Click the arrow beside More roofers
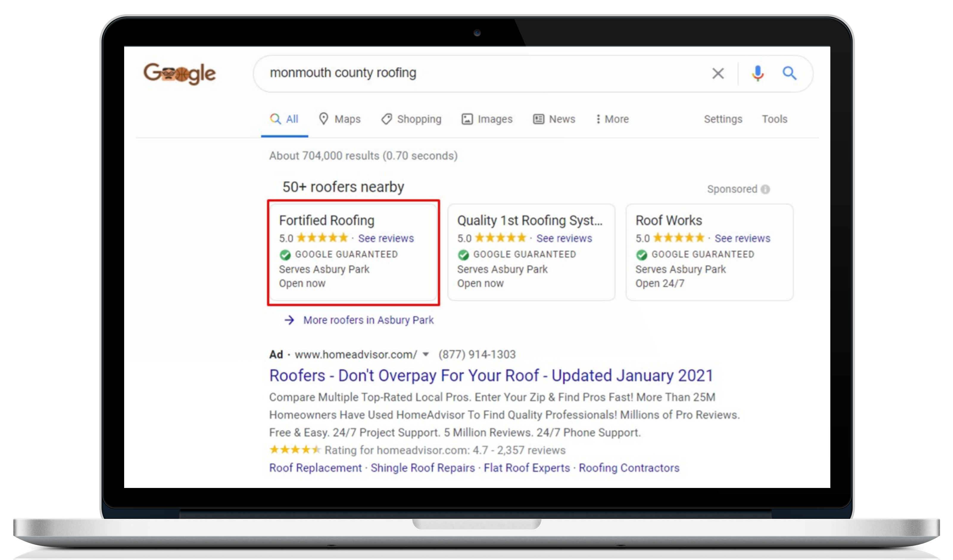953x560 pixels. (289, 320)
